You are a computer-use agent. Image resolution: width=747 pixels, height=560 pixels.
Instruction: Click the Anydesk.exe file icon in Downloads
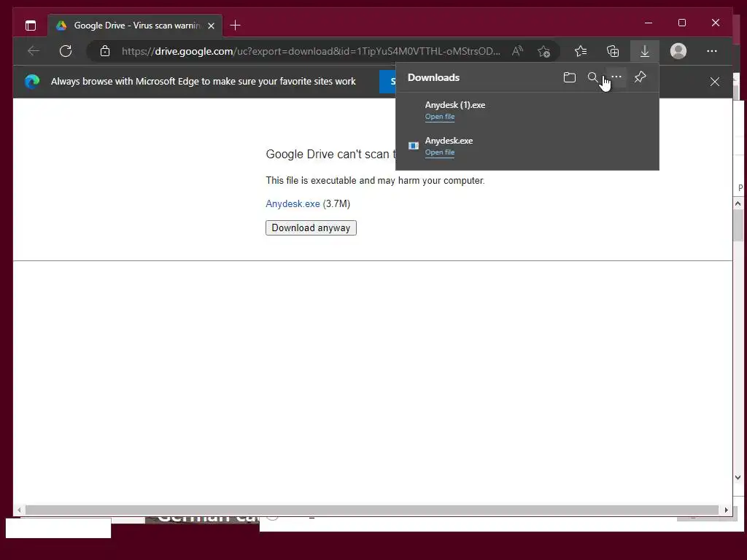tap(414, 146)
